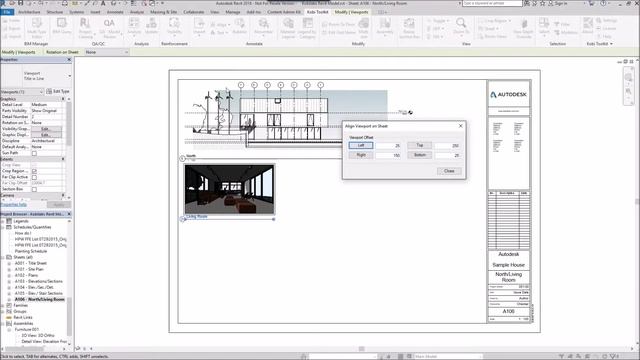Click Top button in Align Viewport dialog
The height and width of the screenshot is (360, 640).
click(x=420, y=145)
